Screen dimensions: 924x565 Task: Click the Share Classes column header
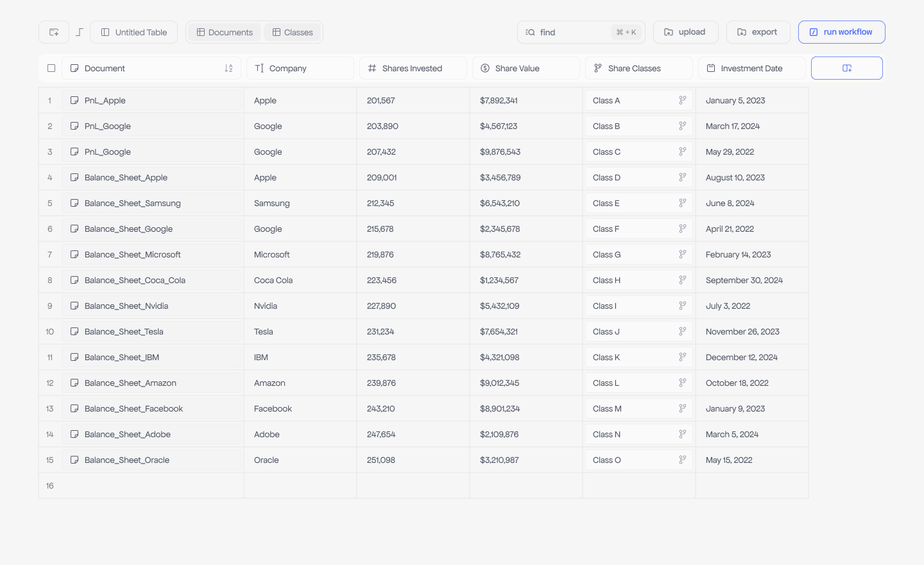coord(638,68)
